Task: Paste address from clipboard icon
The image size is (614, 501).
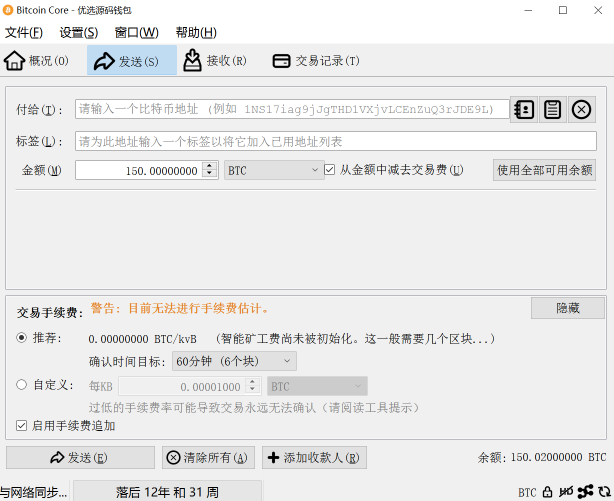Action: [x=552, y=110]
